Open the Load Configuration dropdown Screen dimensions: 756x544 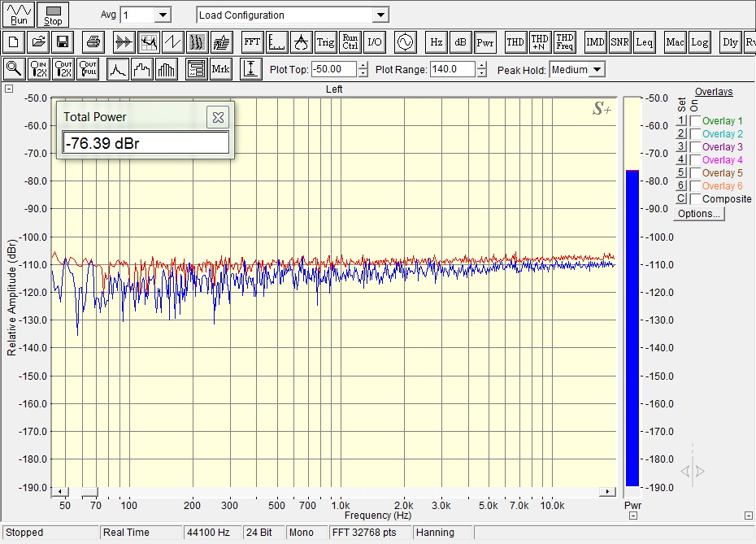click(380, 15)
